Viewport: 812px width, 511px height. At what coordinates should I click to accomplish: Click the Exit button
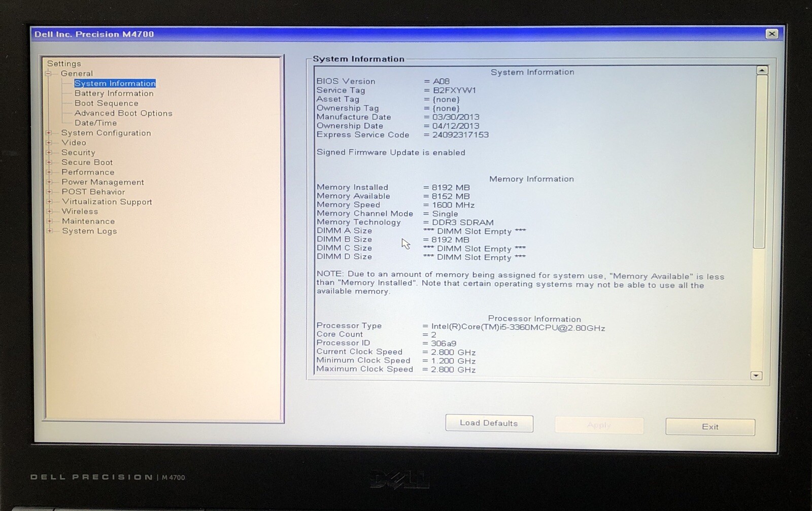(710, 427)
